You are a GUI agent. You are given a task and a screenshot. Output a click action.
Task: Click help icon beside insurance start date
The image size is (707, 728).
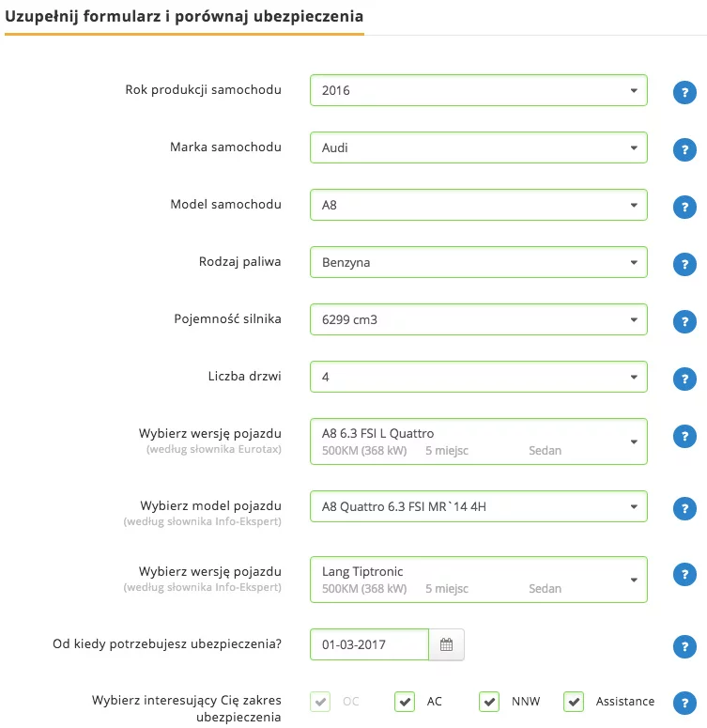point(684,646)
